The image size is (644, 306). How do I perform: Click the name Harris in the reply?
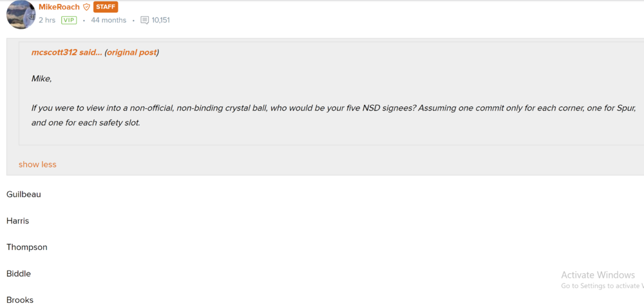18,220
